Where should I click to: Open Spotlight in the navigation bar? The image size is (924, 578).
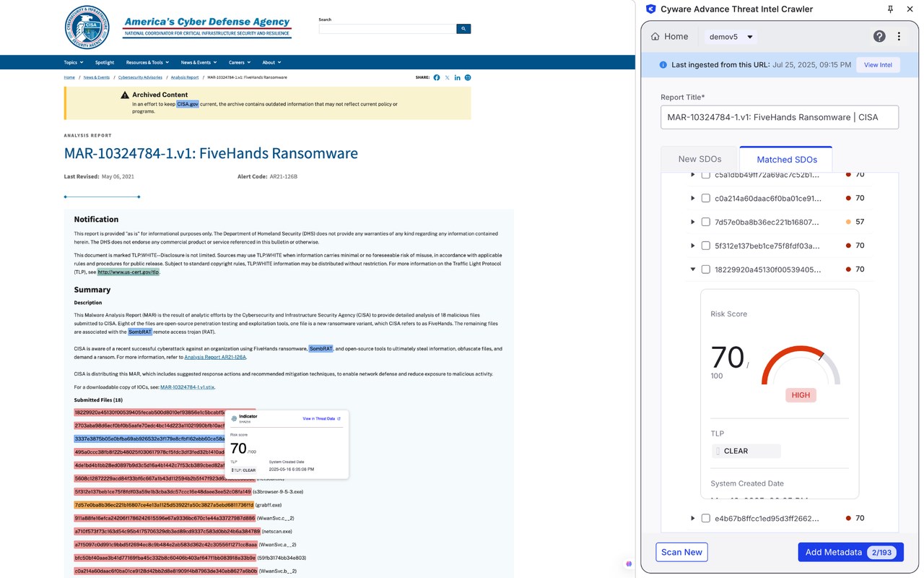[x=105, y=62]
